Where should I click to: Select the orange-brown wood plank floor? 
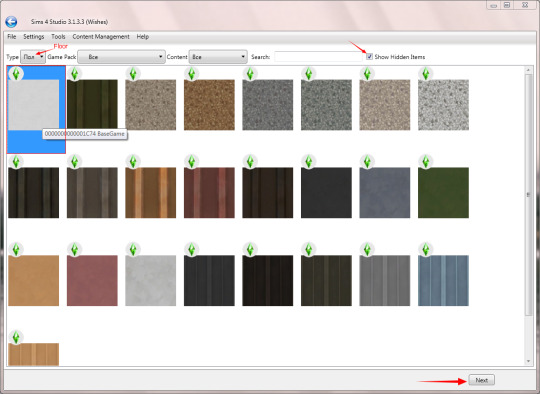[x=150, y=193]
